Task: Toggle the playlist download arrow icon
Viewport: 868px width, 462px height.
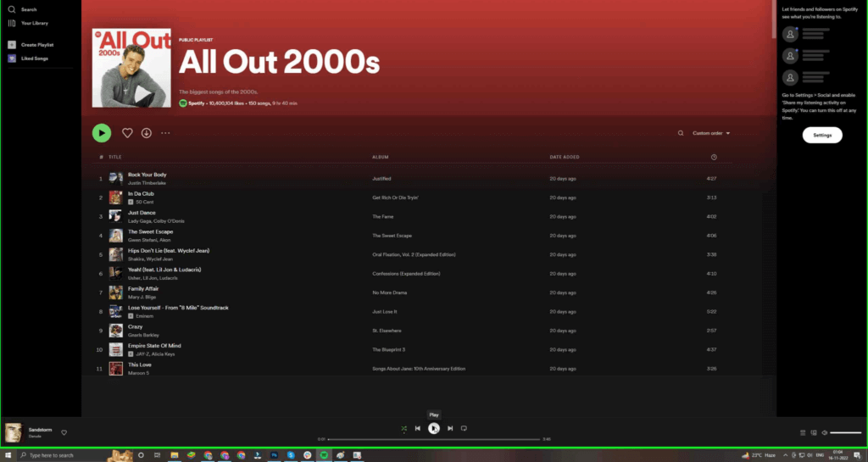Action: (146, 133)
